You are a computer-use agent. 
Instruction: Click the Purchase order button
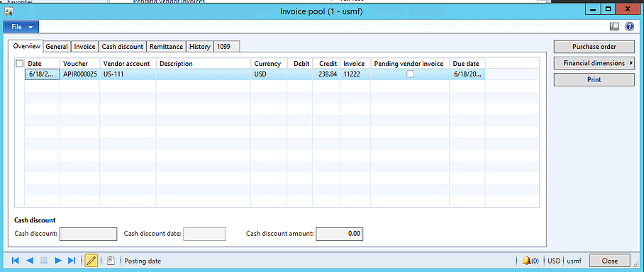point(594,47)
